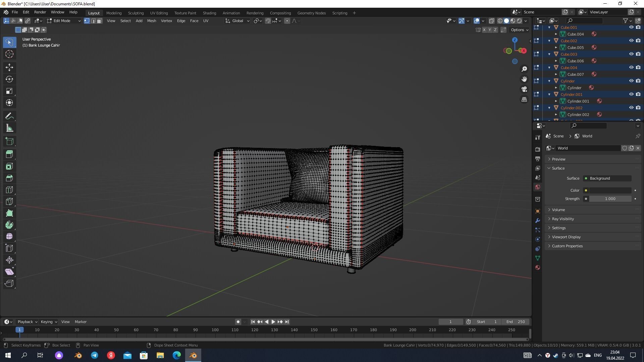Viewport: 644px width, 362px height.
Task: Switch to the Shading workspace tab
Action: 209,13
